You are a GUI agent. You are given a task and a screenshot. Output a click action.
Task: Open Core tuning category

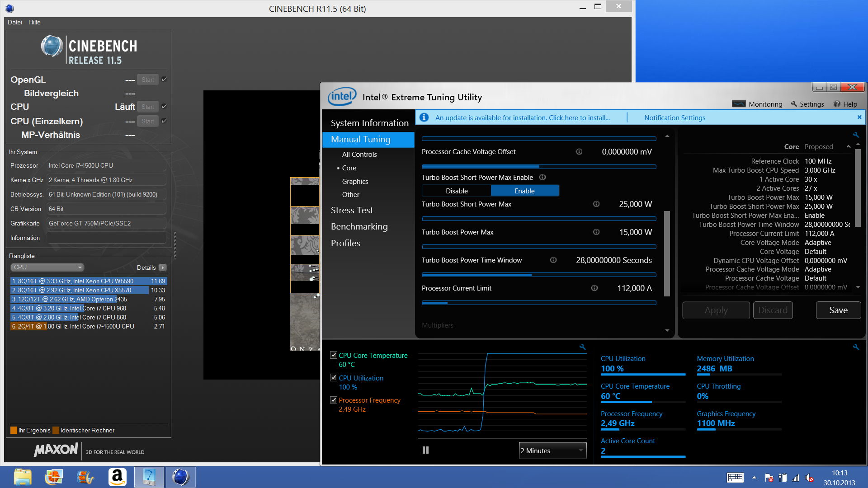[349, 168]
